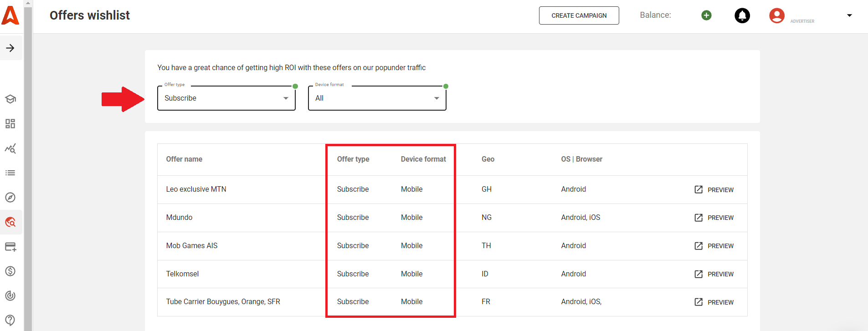The width and height of the screenshot is (868, 331).
Task: Add funds with green plus icon
Action: click(706, 15)
